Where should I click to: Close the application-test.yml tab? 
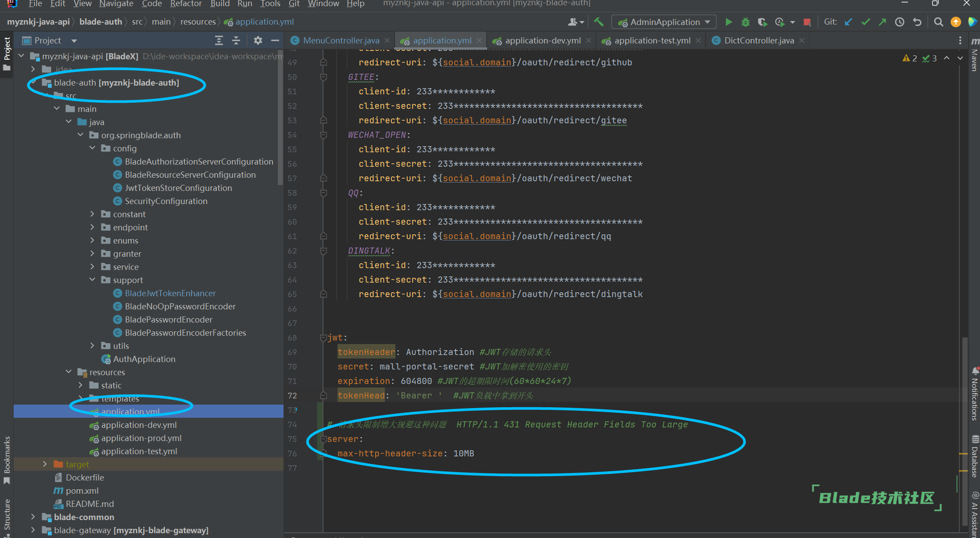click(698, 40)
